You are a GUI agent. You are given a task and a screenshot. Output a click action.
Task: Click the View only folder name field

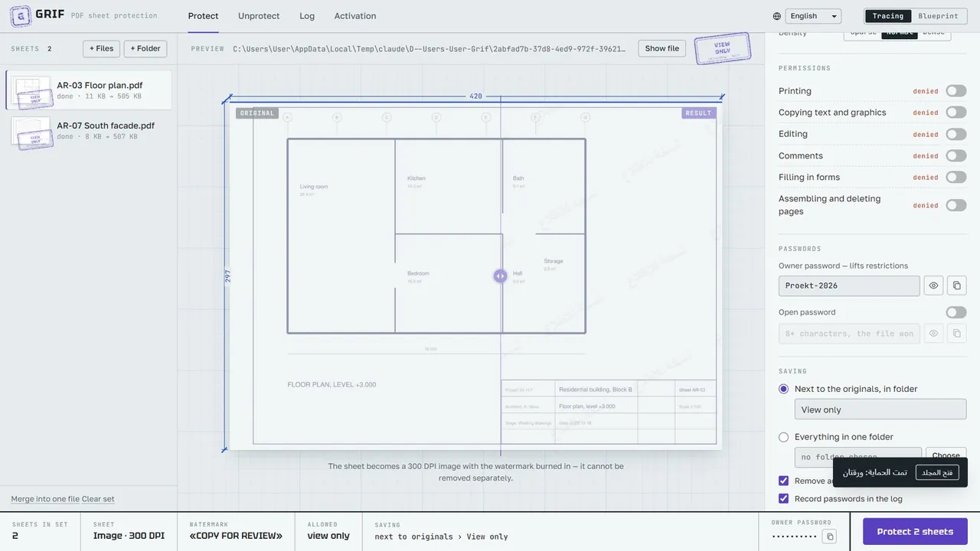pyautogui.click(x=880, y=409)
